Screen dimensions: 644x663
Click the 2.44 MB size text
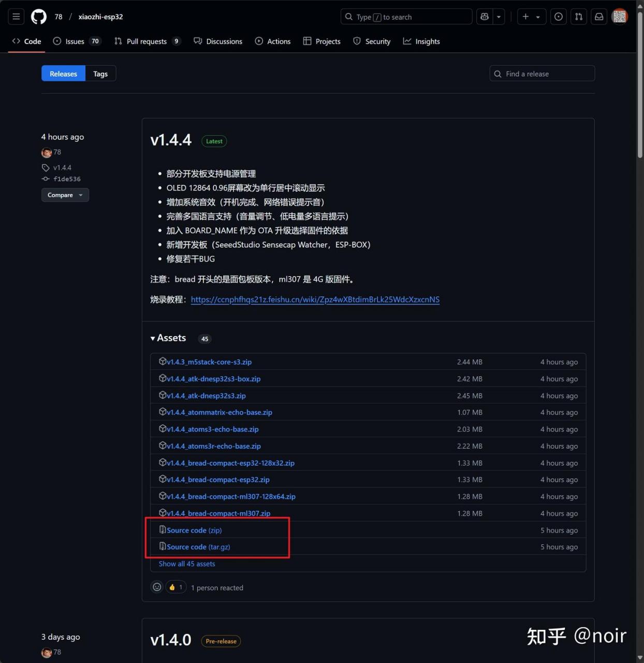click(x=470, y=362)
